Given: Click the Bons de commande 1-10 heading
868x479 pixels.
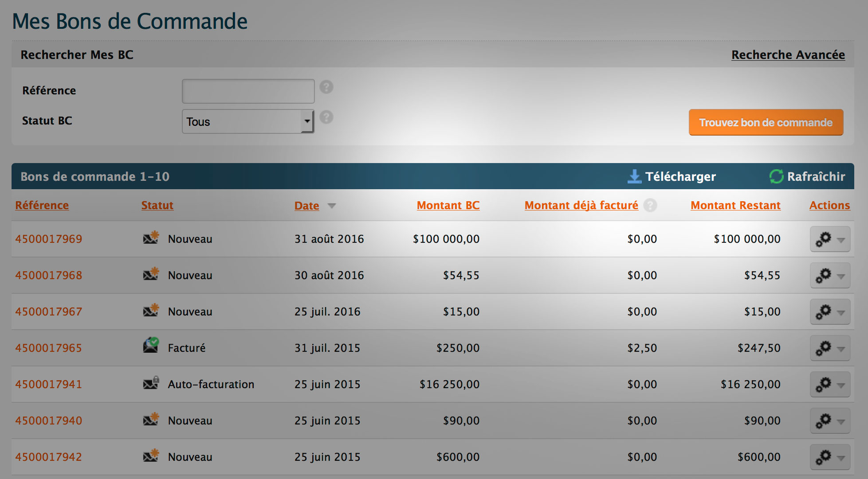Looking at the screenshot, I should point(95,176).
